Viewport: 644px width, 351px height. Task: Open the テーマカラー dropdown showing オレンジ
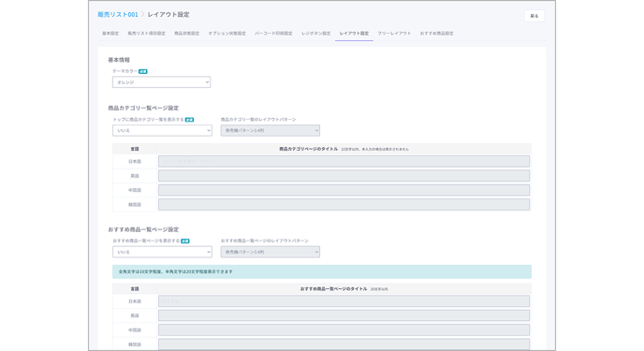[161, 82]
